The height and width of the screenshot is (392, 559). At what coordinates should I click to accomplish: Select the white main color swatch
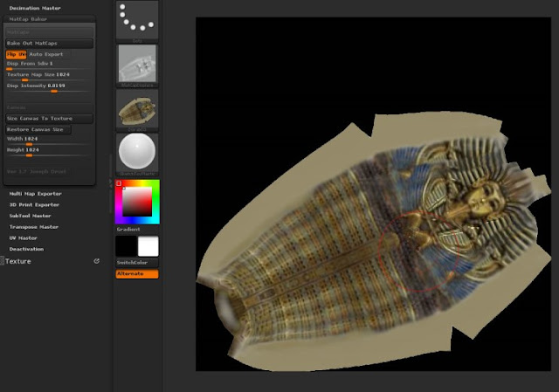coord(148,246)
